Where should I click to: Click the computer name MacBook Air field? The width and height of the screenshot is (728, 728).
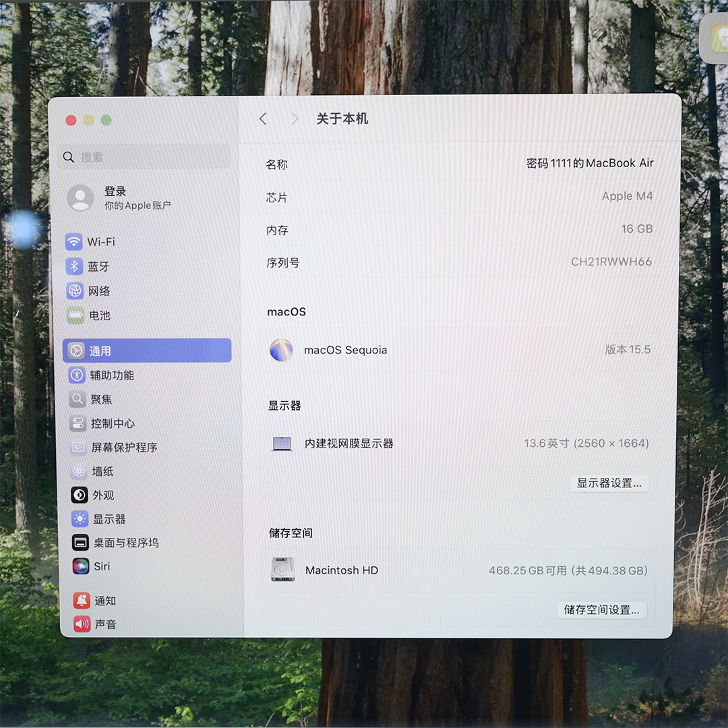pos(590,163)
